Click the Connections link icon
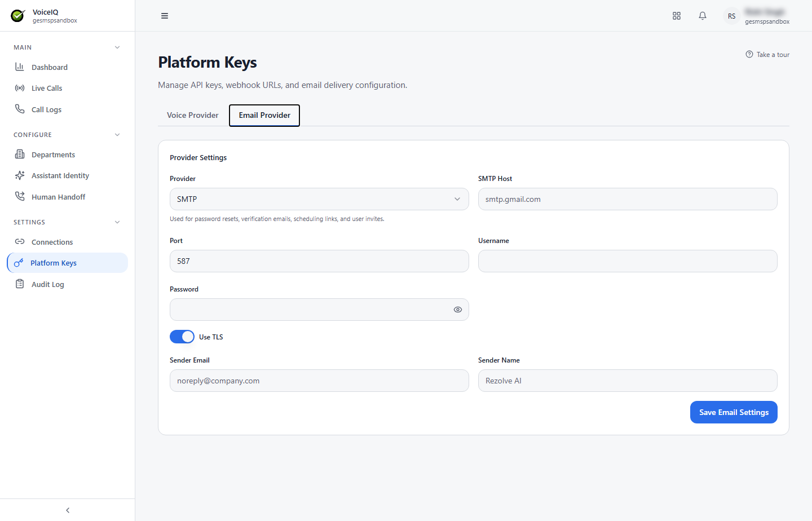Viewport: 812px width, 521px height. [20, 242]
